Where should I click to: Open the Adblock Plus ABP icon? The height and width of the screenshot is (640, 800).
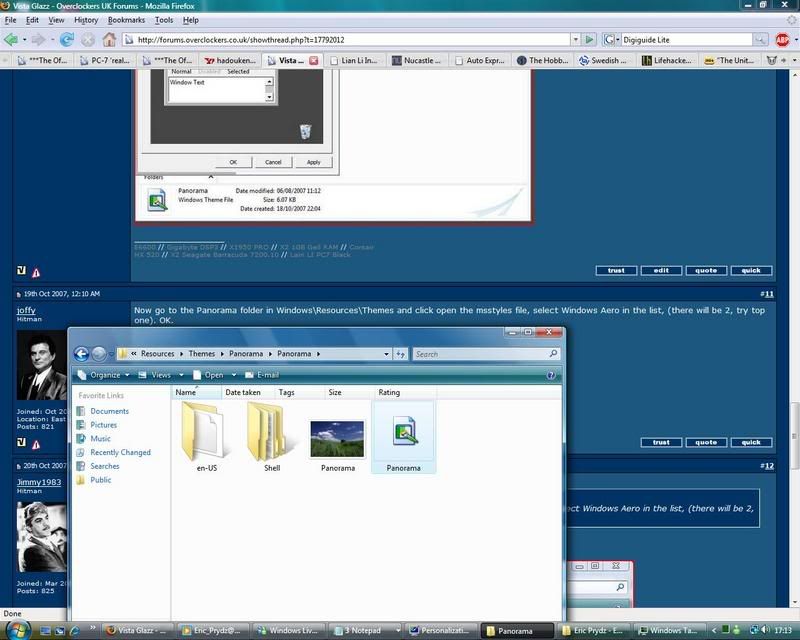tap(782, 40)
